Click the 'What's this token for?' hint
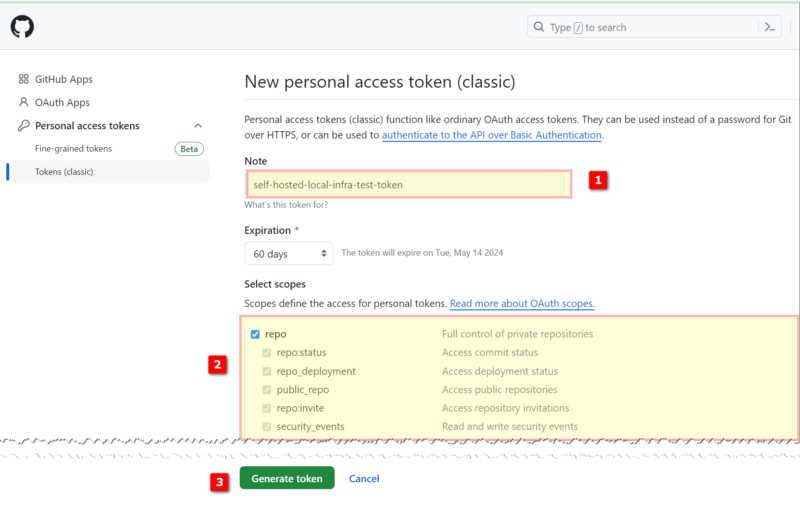 [286, 205]
